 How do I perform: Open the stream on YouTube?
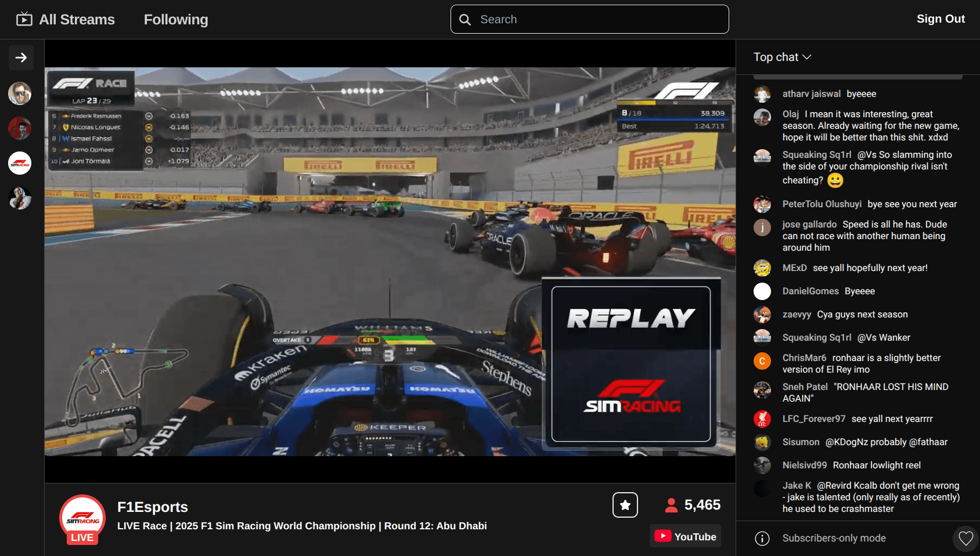tap(685, 536)
